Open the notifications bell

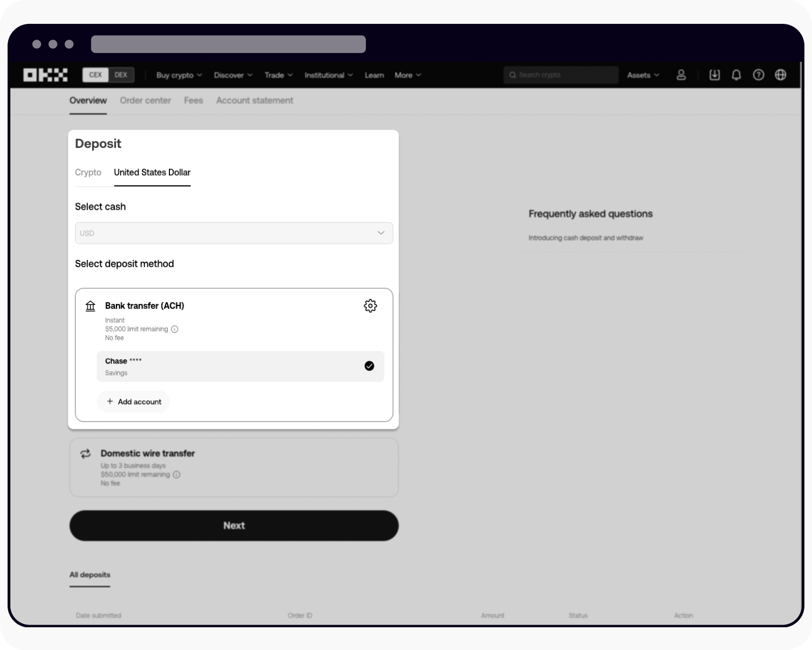(x=736, y=75)
